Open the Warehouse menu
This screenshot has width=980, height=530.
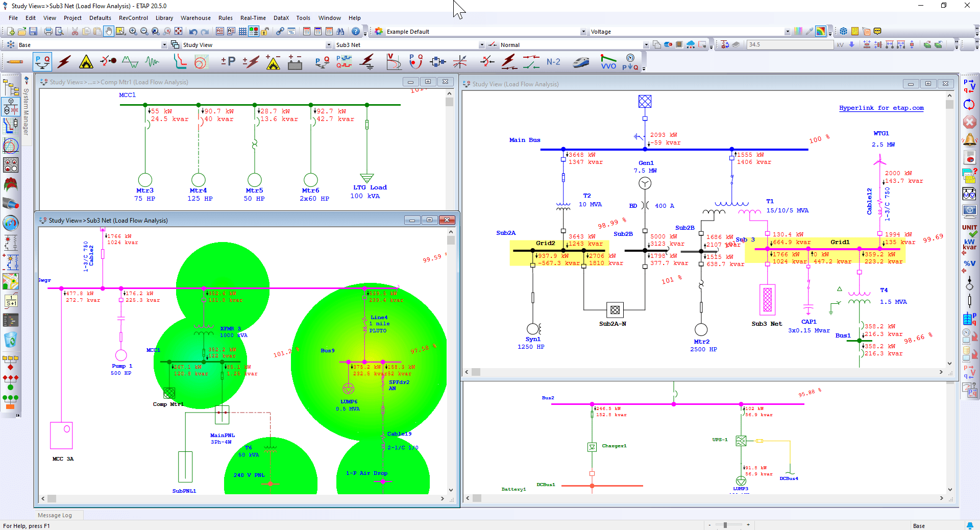[195, 18]
